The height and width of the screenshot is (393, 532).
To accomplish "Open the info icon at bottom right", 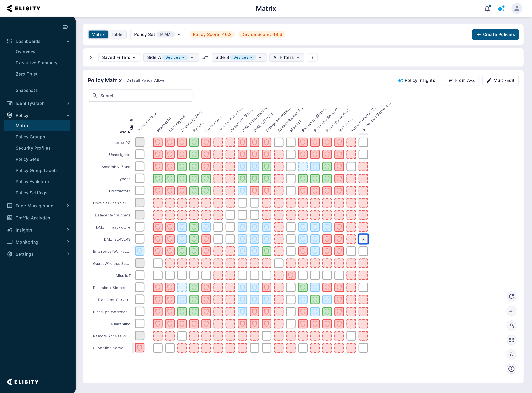I will (x=511, y=369).
